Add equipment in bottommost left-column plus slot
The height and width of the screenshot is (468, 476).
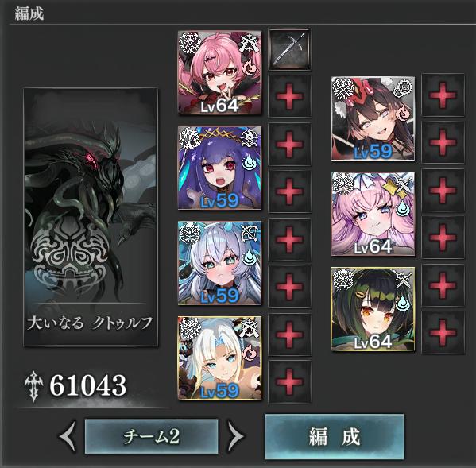tap(289, 382)
